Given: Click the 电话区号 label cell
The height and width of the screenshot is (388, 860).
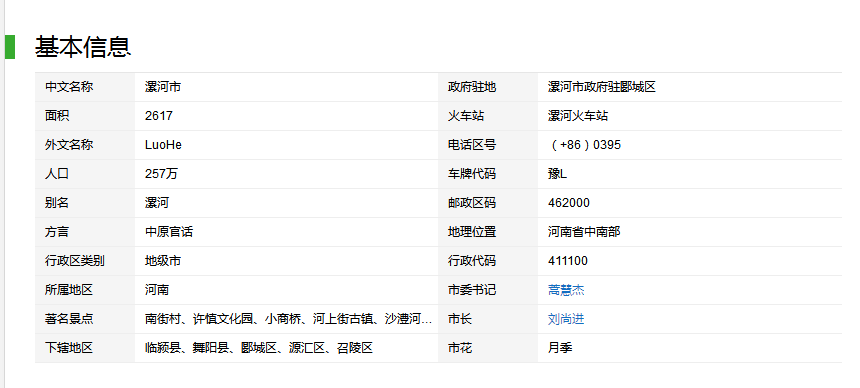Looking at the screenshot, I should point(488,145).
